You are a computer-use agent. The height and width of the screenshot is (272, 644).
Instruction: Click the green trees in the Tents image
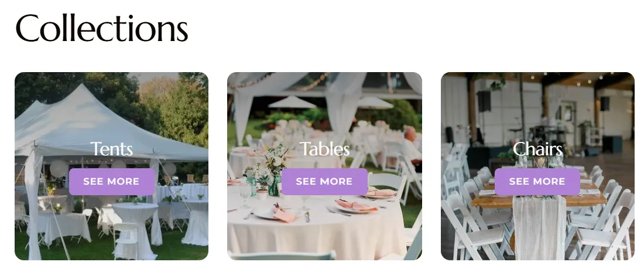[x=173, y=107]
